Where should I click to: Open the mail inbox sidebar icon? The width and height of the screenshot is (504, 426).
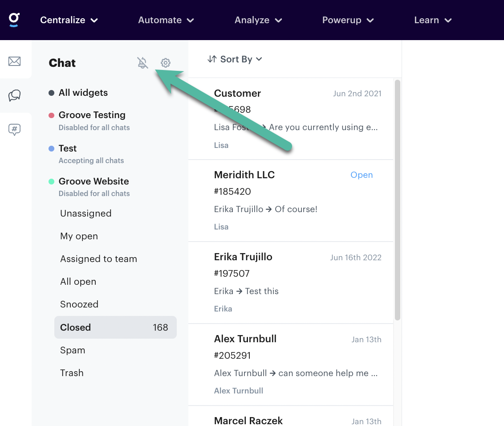tap(15, 61)
